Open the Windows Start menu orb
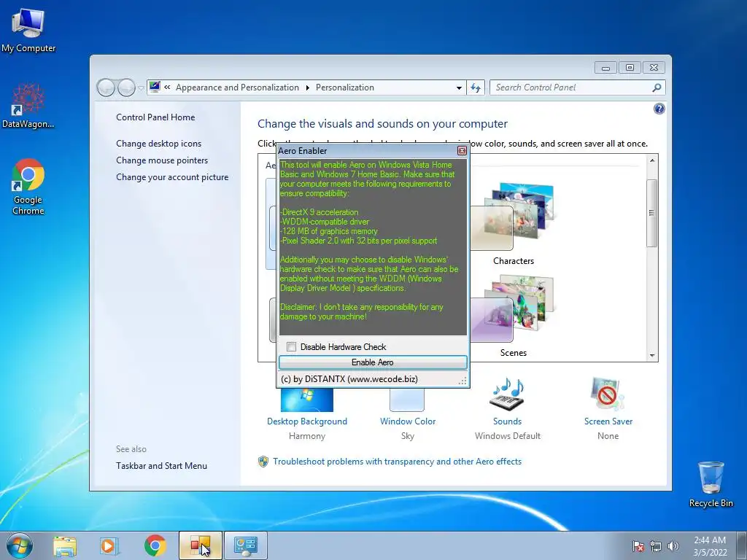747x560 pixels. pyautogui.click(x=20, y=545)
